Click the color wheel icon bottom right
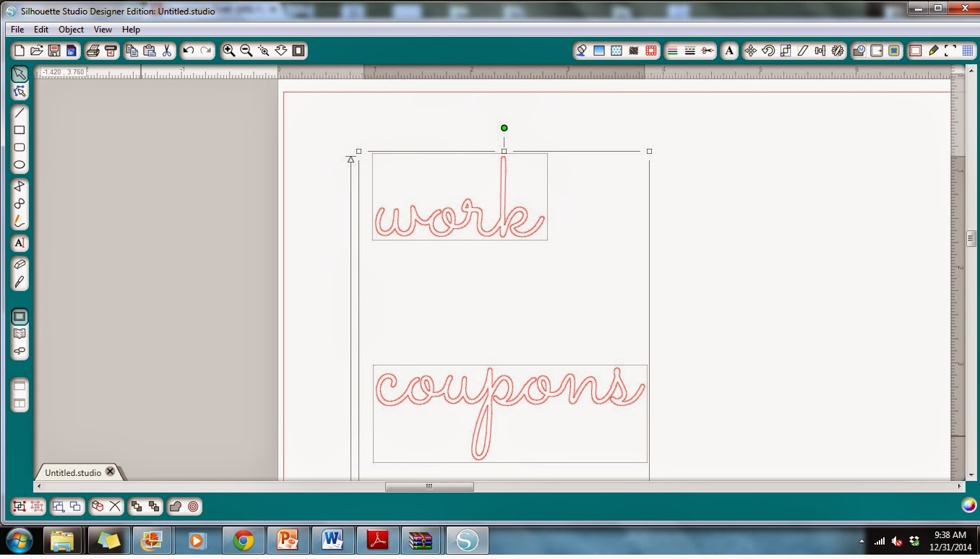 [x=969, y=506]
